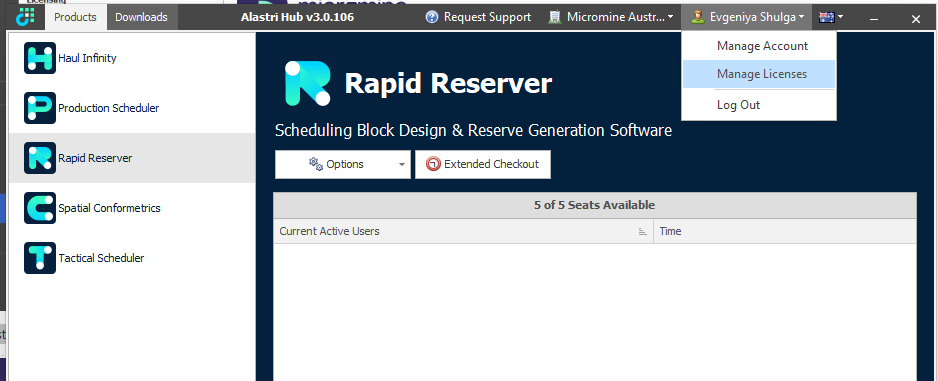Image resolution: width=938 pixels, height=381 pixels.
Task: Open the Request Support link
Action: tap(478, 17)
